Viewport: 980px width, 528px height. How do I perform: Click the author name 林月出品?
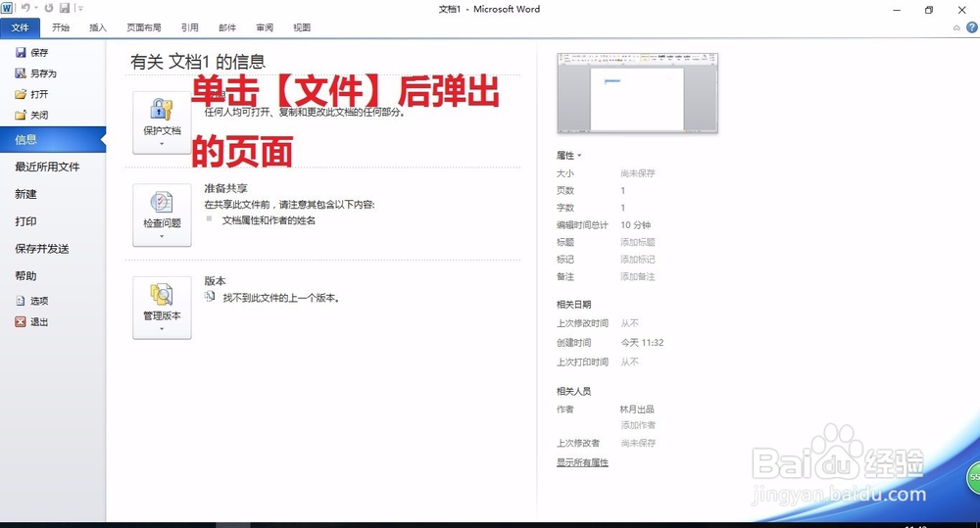click(637, 409)
